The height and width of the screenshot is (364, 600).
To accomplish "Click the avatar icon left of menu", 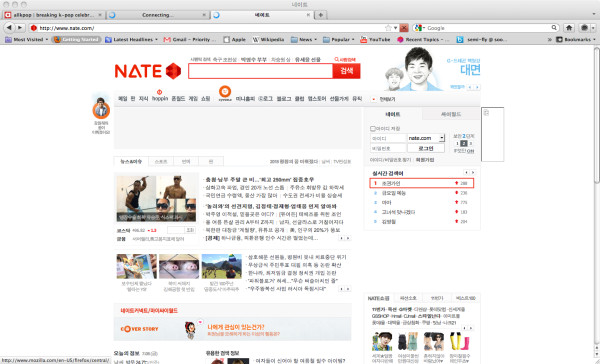I will 101,108.
